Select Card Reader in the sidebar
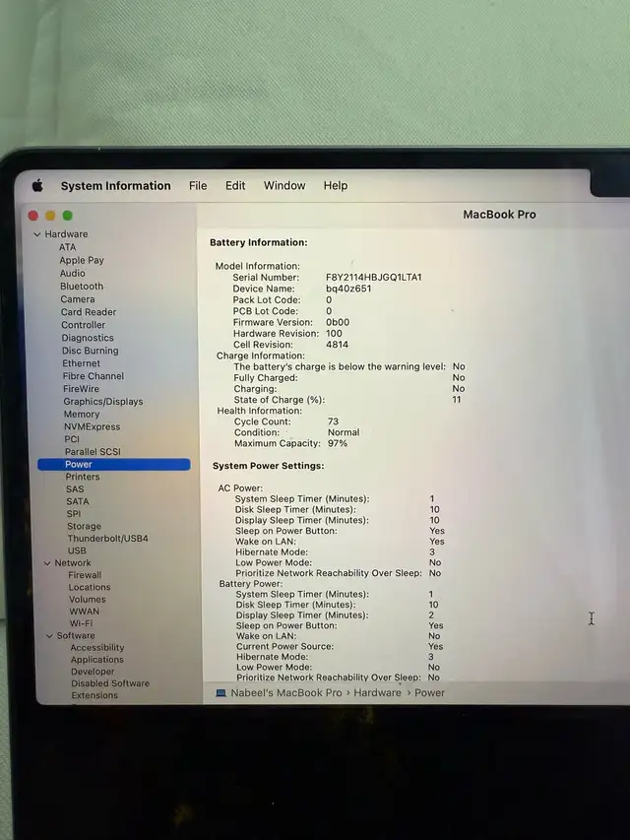 89,312
